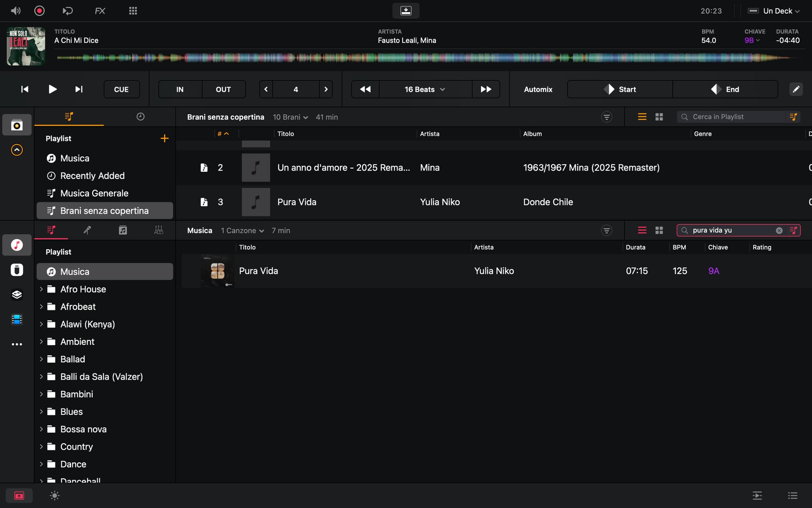Click the record button in top bar
Viewport: 812px width, 508px height.
39,11
